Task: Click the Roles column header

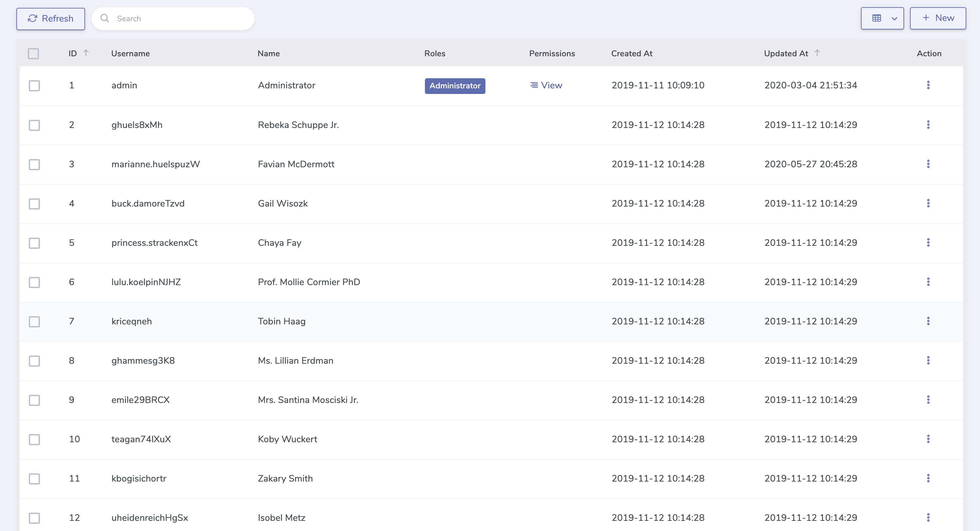Action: click(x=434, y=53)
